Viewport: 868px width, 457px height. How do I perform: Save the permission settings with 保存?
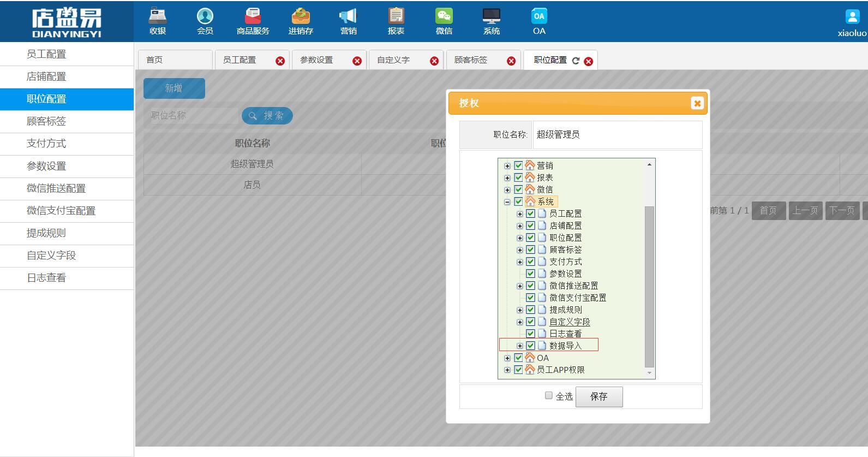pyautogui.click(x=599, y=396)
